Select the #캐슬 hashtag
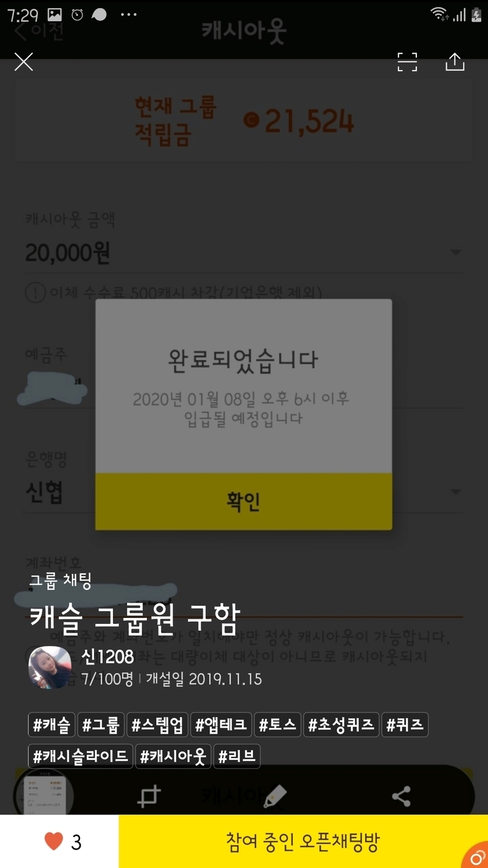The height and width of the screenshot is (868, 488). [x=51, y=725]
